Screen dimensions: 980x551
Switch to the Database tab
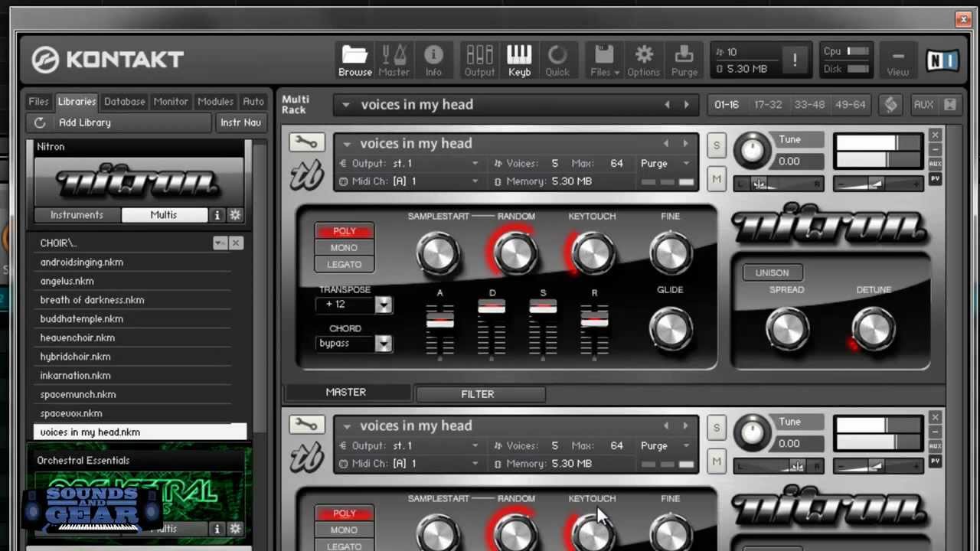[x=124, y=101]
